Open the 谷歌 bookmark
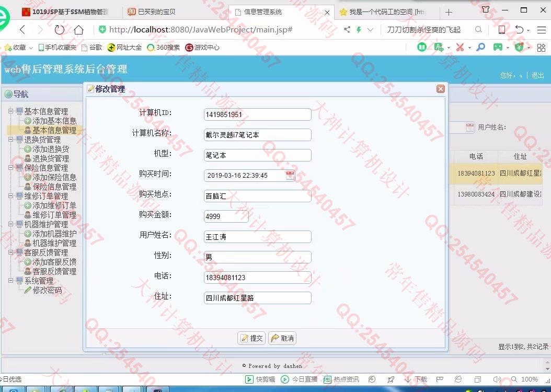The image size is (551, 392). (91, 47)
